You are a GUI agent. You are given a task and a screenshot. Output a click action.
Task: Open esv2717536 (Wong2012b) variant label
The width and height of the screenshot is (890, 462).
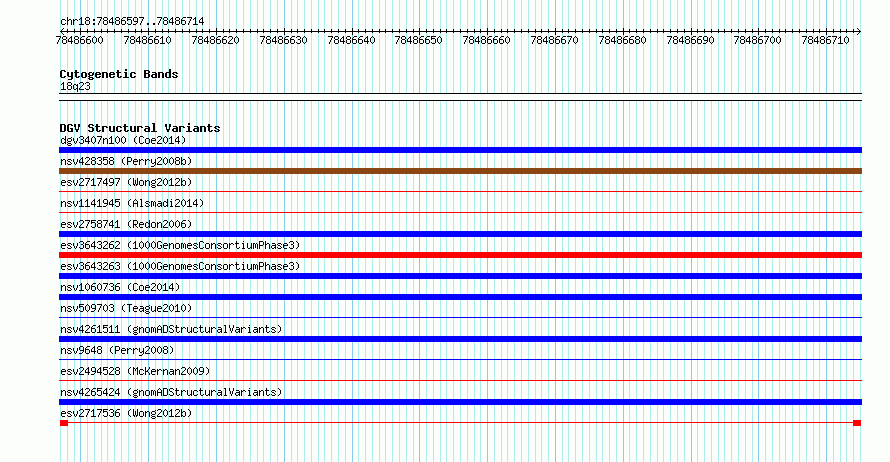126,413
